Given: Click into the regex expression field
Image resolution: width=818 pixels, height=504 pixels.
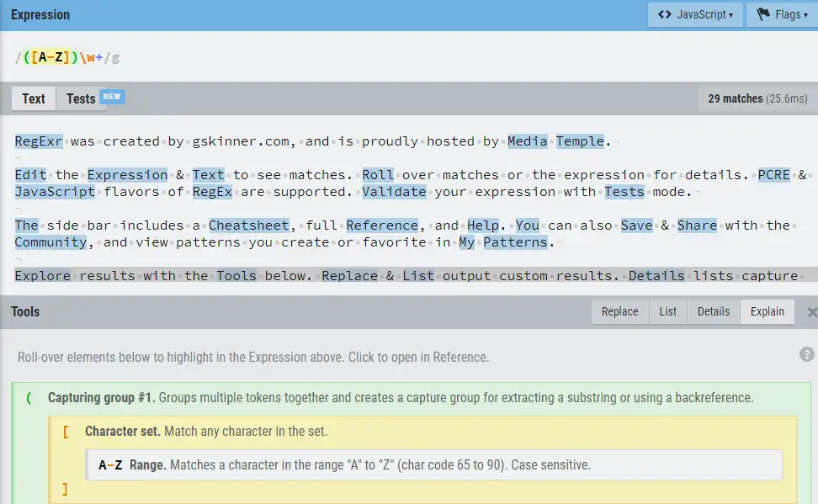Looking at the screenshot, I should point(337,57).
